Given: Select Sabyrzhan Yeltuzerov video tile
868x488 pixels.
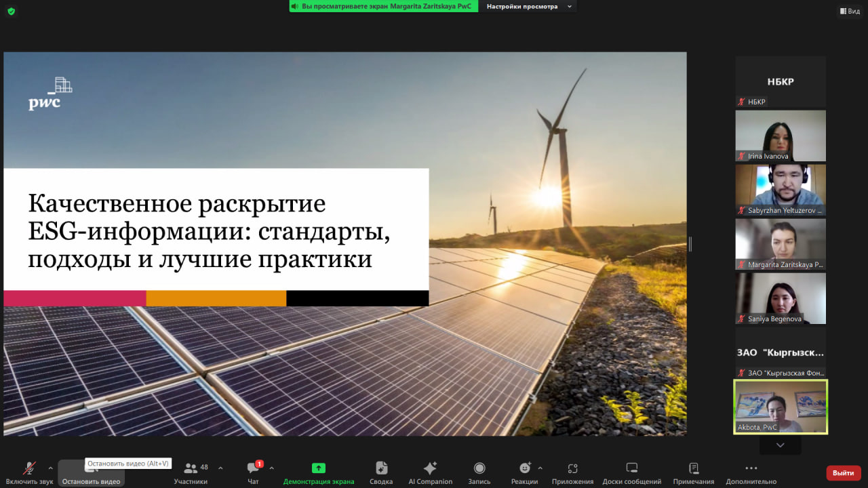Looking at the screenshot, I should [x=781, y=190].
